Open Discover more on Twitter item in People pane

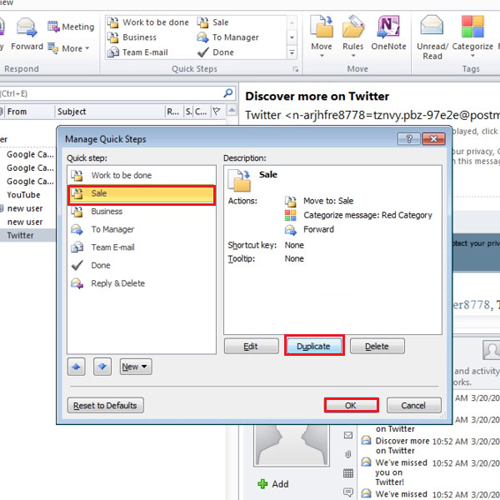[x=430, y=446]
